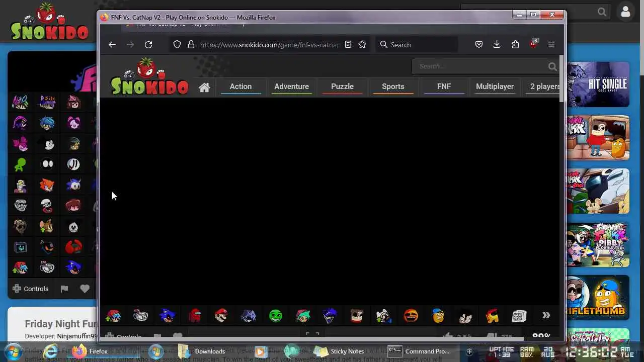
Task: Click the padlock site security icon
Action: coord(191,45)
